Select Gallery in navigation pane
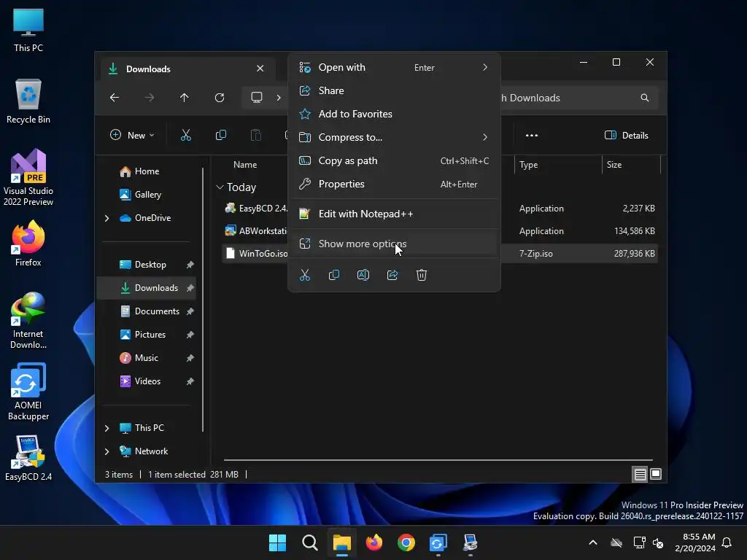This screenshot has width=747, height=560. 147,195
